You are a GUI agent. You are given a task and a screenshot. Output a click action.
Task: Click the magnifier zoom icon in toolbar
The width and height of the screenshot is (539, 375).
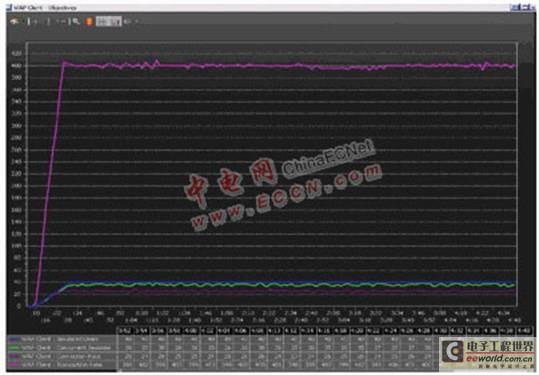coord(76,21)
